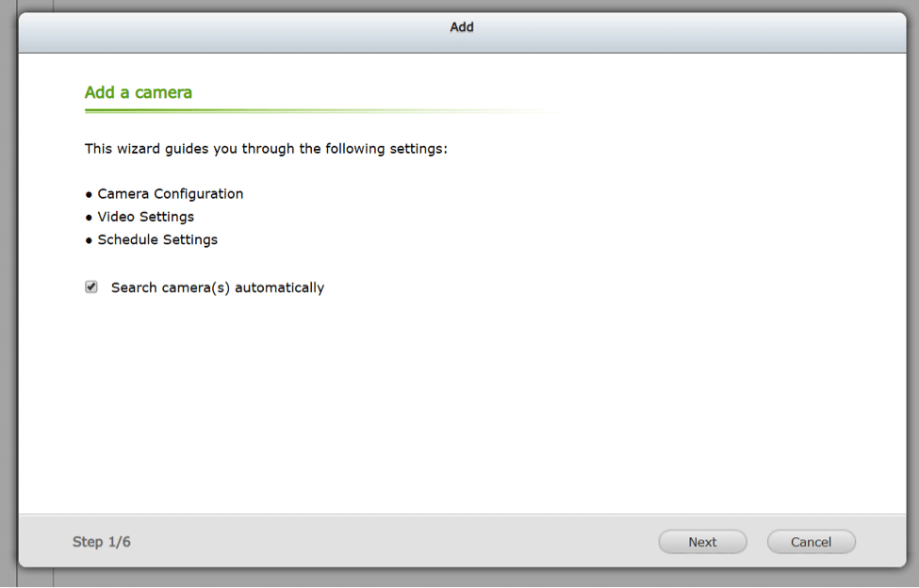Click the bullet dot beside Video Settings
This screenshot has height=588, width=919.
90,218
